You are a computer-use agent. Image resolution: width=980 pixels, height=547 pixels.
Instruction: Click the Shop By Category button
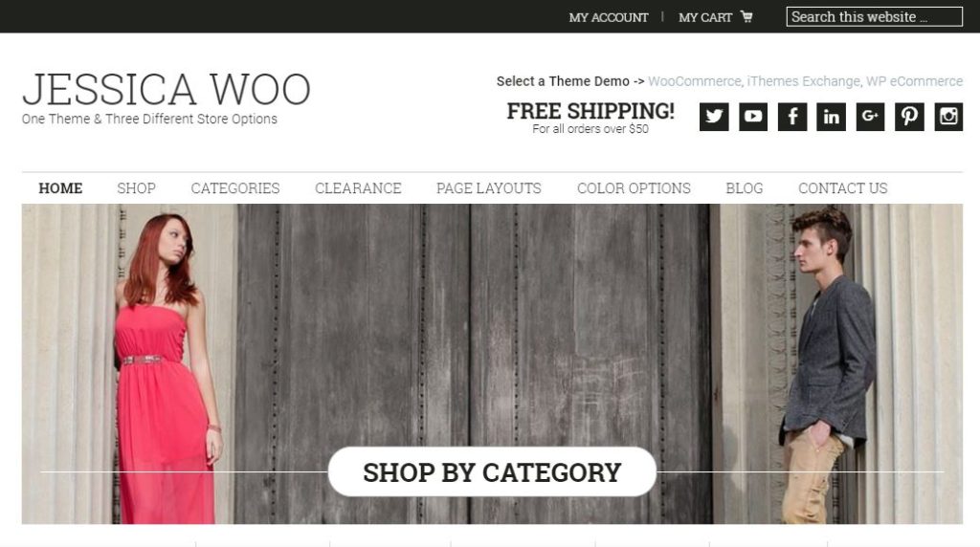492,472
